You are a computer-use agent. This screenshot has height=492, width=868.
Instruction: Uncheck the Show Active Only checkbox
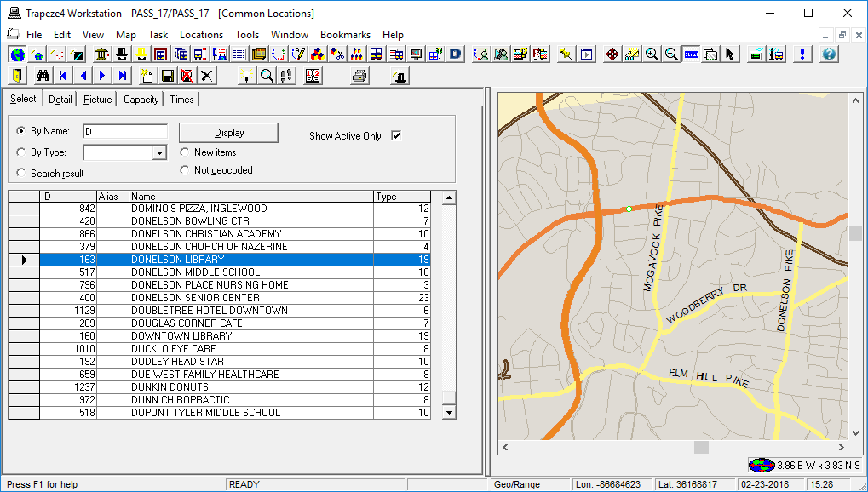tap(394, 134)
